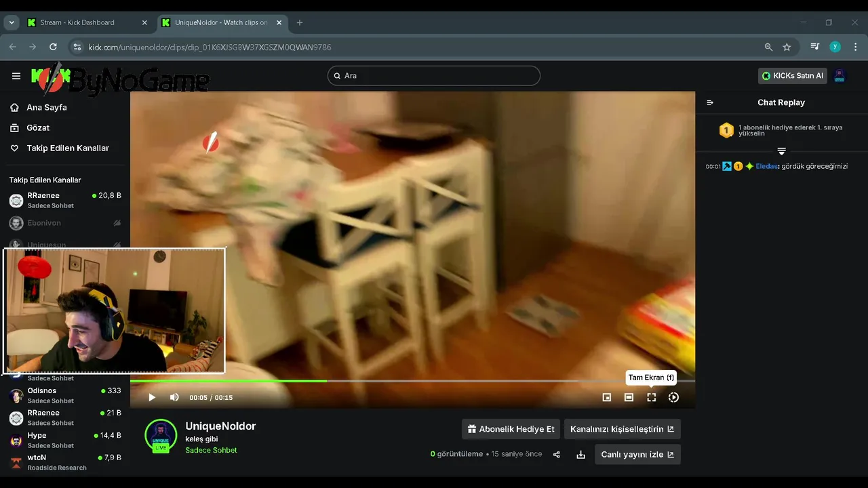Open the hamburger sidebar menu
The width and height of the screenshot is (868, 488).
point(16,76)
